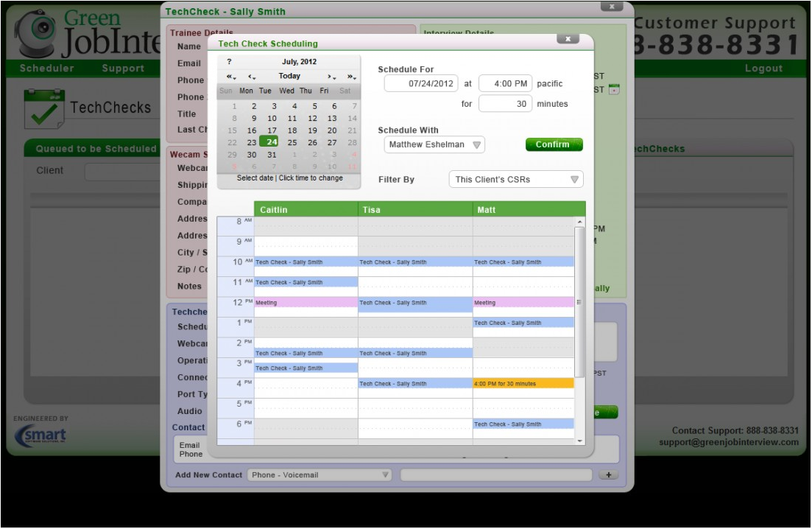
Task: Select July 31 in the calendar
Action: click(272, 155)
